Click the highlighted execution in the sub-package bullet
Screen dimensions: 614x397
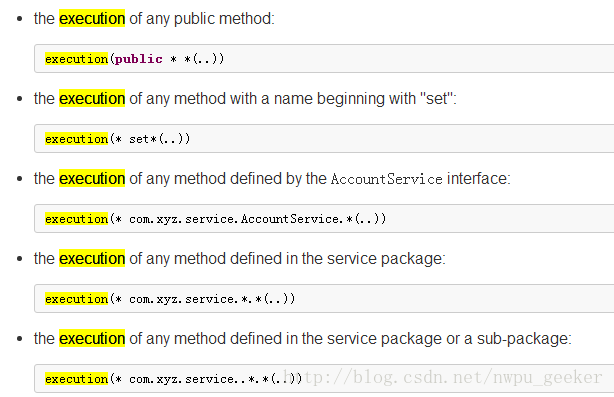[92, 339]
